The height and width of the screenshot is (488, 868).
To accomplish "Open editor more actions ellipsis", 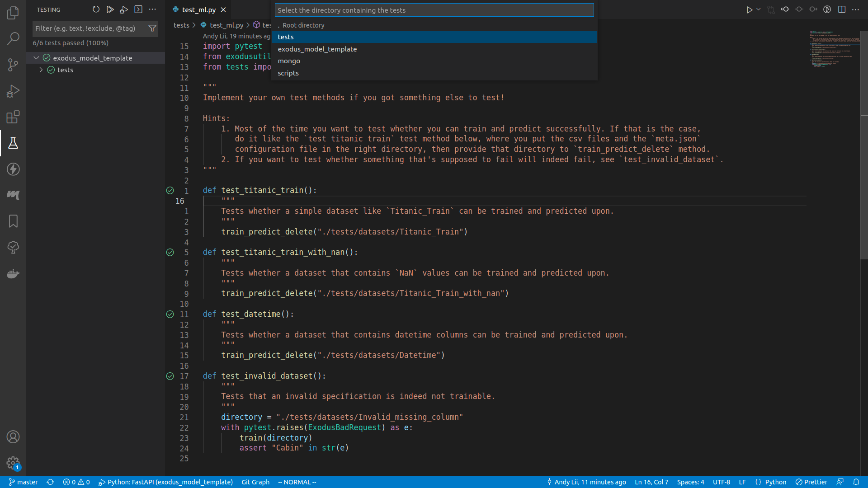I will coord(856,9).
